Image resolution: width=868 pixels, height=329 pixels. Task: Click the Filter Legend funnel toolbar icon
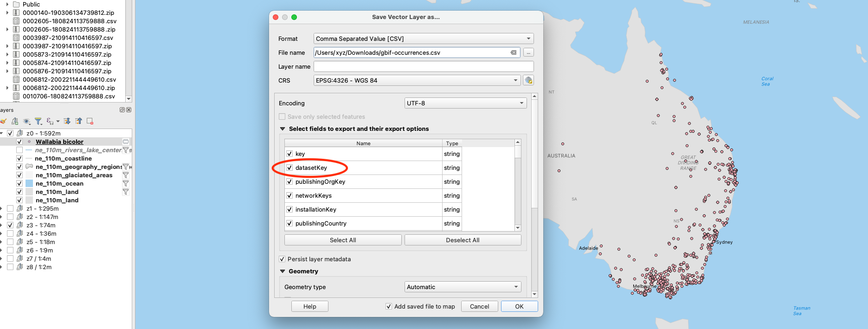(38, 121)
